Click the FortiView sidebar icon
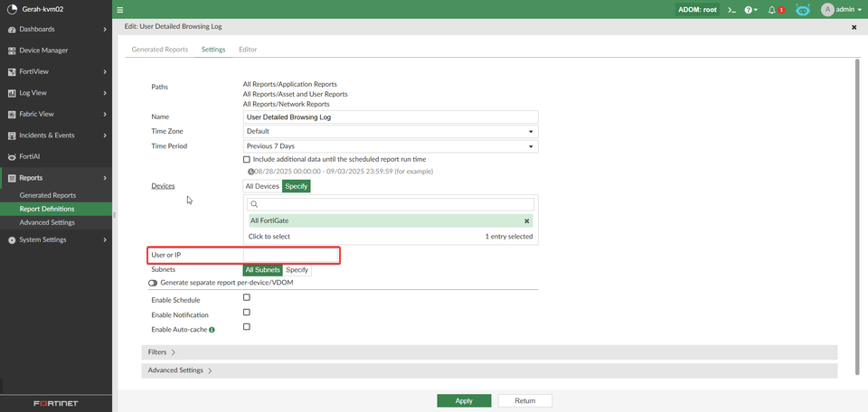Viewport: 868px width, 412px height. coord(12,72)
